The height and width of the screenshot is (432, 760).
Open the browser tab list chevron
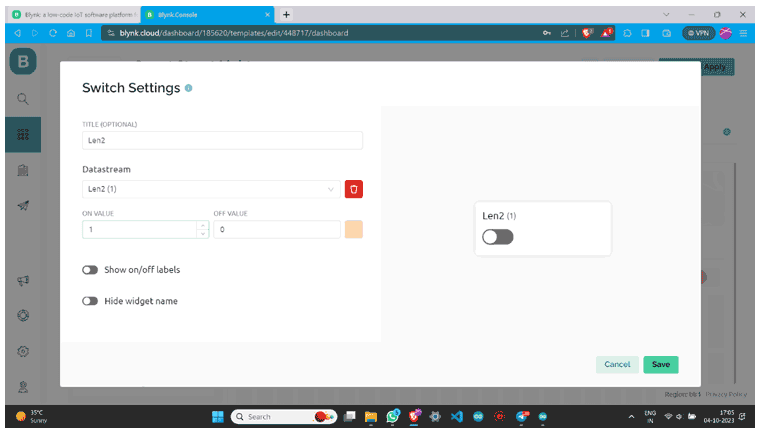(x=667, y=14)
